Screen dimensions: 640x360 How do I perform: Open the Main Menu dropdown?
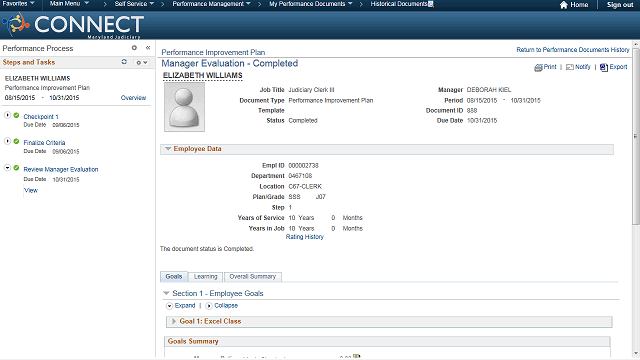pyautogui.click(x=69, y=4)
